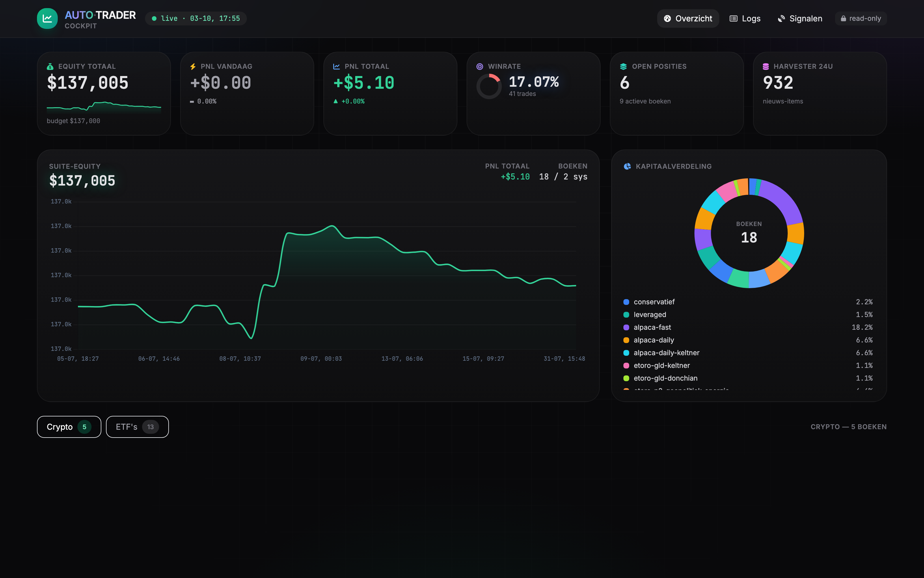Select the ETF's filter tab
Screen dimensions: 924x578
137,427
